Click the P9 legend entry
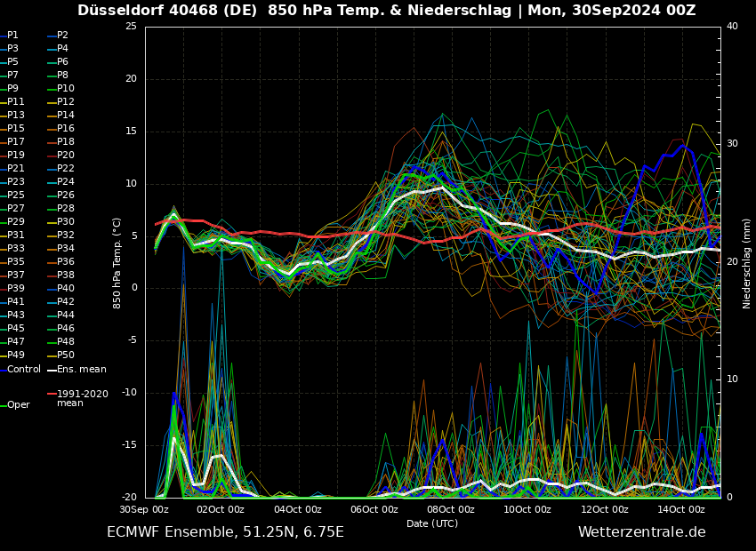Viewport: 756px width, 551px height. 12,86
